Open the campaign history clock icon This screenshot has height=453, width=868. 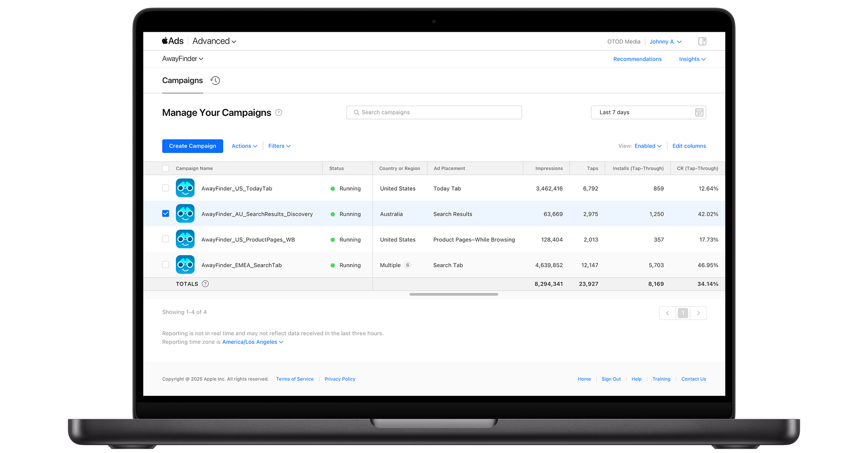(x=215, y=81)
